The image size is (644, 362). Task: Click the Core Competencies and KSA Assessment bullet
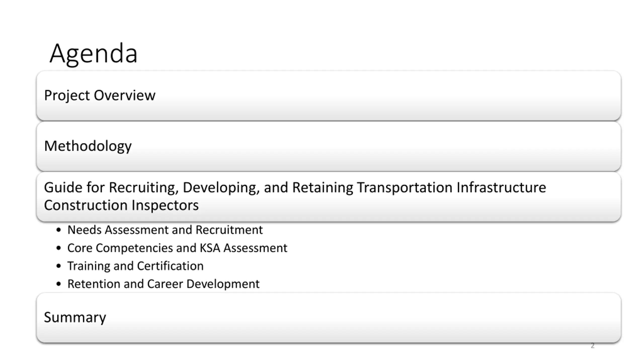[x=177, y=248]
